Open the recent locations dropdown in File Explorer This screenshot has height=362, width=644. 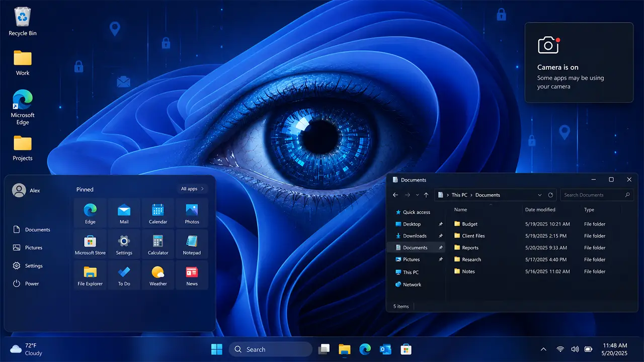[417, 195]
